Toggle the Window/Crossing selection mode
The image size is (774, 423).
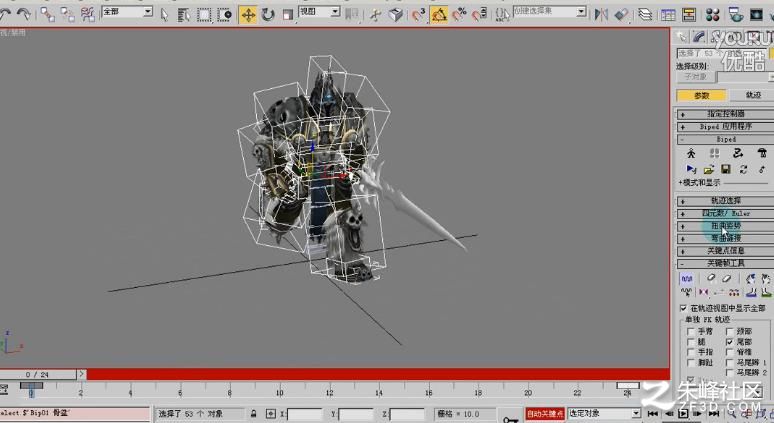click(225, 15)
